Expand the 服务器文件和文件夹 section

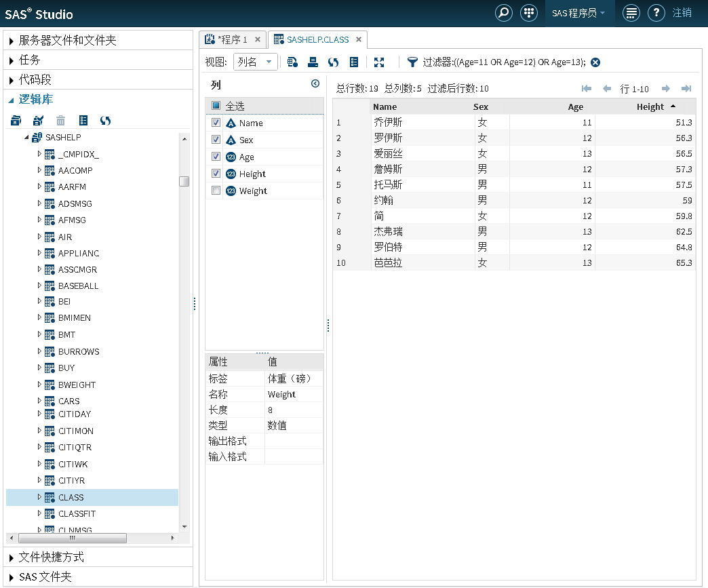[68, 41]
